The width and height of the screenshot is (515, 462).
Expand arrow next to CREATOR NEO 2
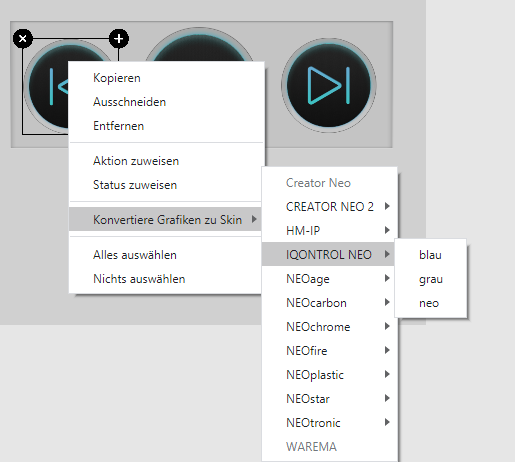tap(387, 206)
